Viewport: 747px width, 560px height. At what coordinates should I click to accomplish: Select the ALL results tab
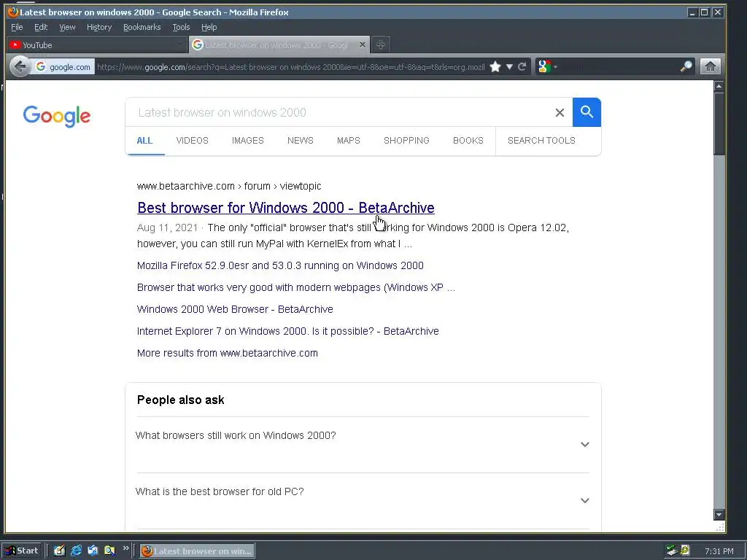coord(145,141)
